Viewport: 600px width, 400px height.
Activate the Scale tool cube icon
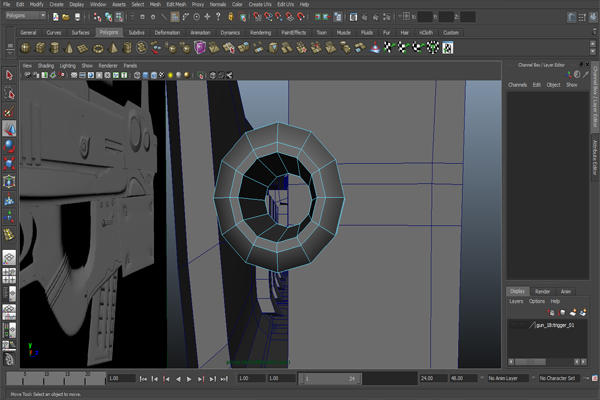tap(9, 163)
